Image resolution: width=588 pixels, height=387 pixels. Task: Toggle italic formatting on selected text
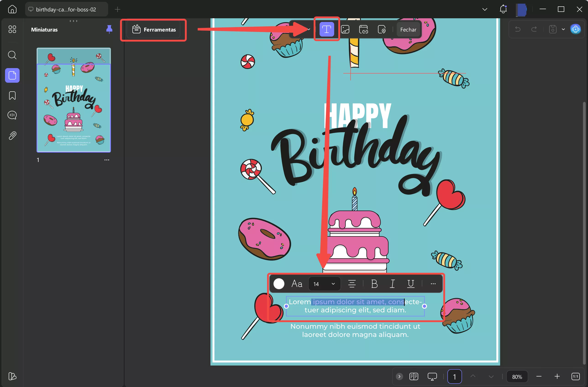click(x=392, y=284)
